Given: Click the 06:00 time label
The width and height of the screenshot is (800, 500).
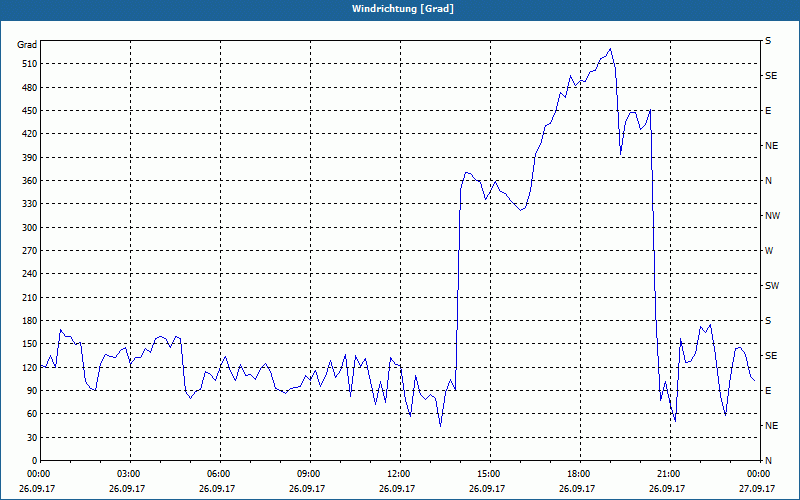Looking at the screenshot, I should (x=217, y=474).
